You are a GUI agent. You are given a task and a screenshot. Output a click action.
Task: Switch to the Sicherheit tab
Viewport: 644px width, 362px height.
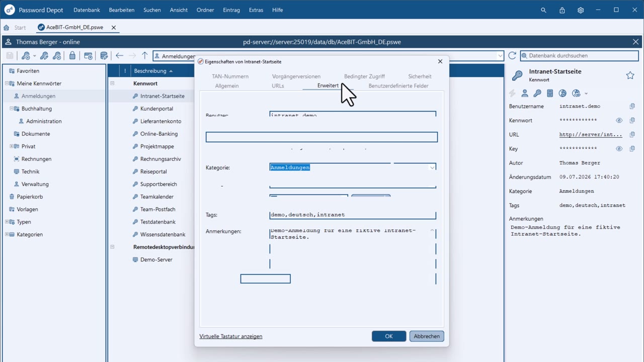coord(420,76)
